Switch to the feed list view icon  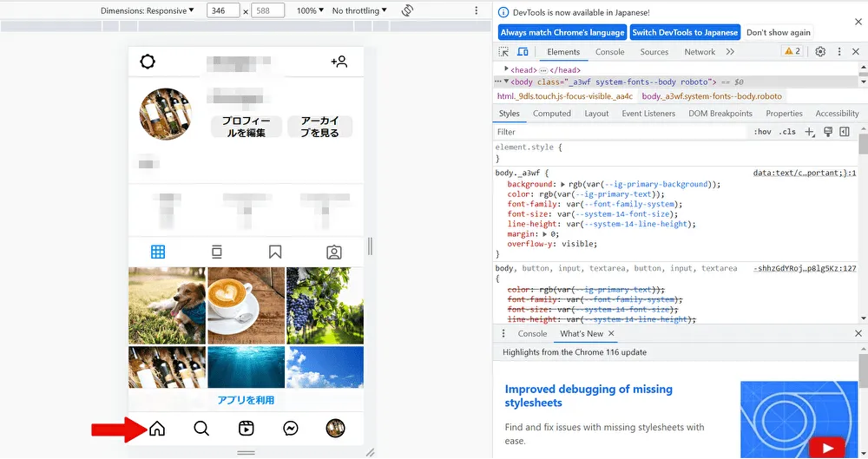[216, 252]
